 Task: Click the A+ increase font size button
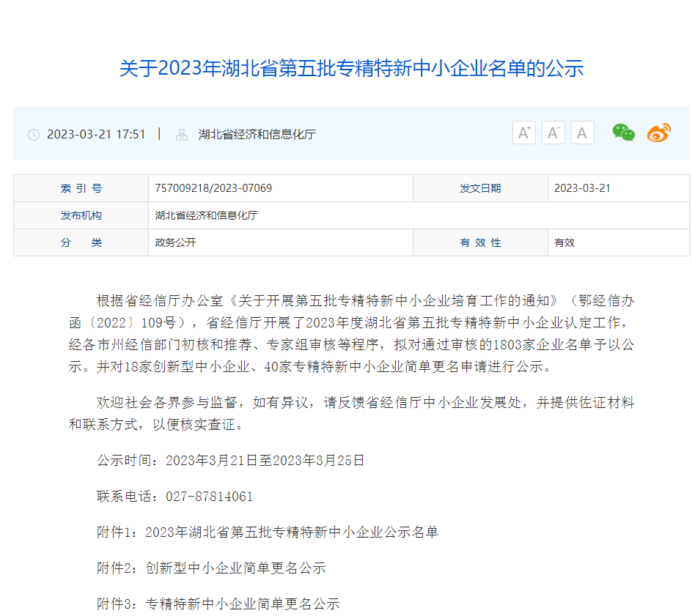click(523, 133)
